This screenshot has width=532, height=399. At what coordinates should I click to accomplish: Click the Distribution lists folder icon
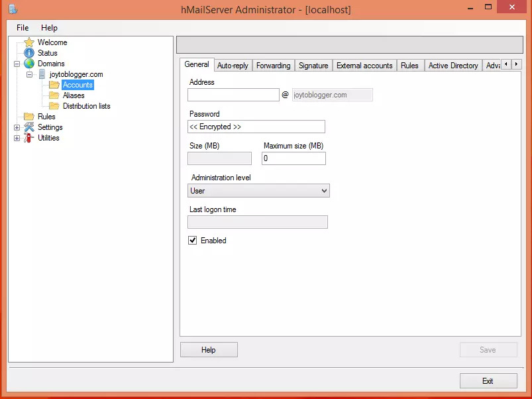coord(54,106)
